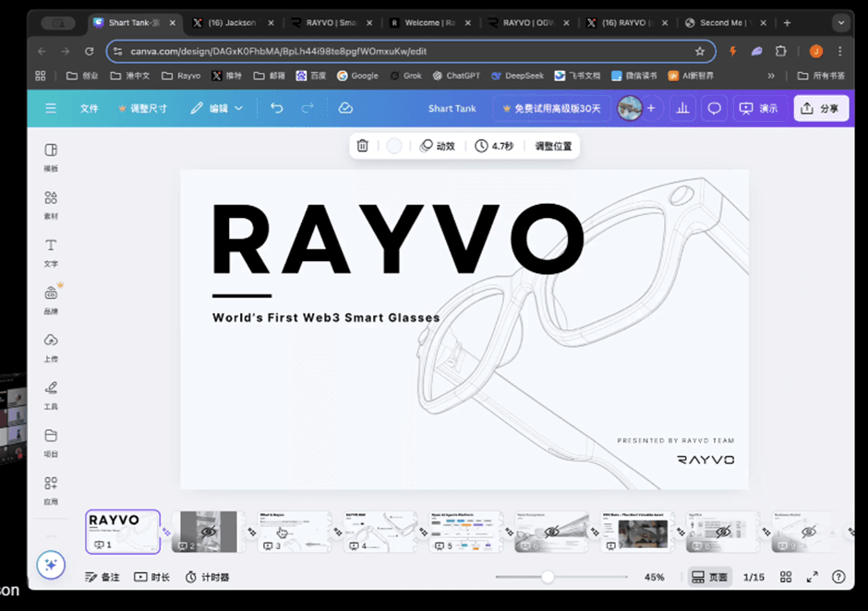Screen dimensions: 868x611
Task: Start the 演示 presentation
Action: (759, 109)
